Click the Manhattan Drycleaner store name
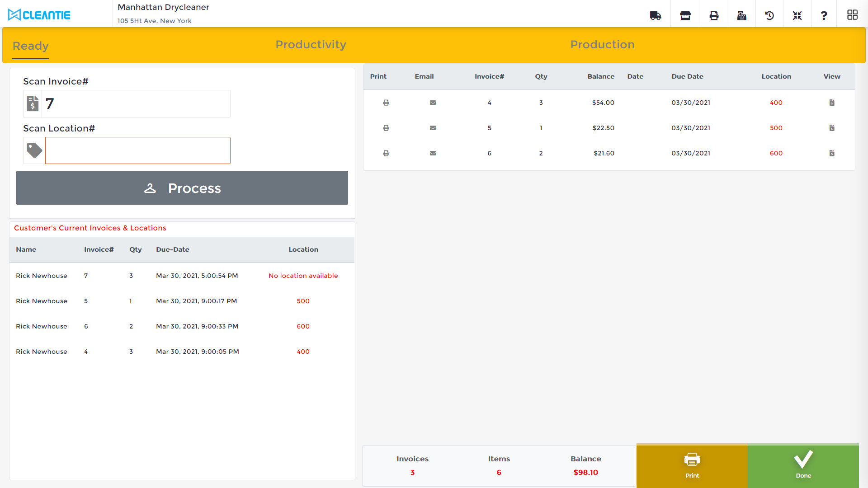Viewport: 868px width, 488px height. click(163, 7)
